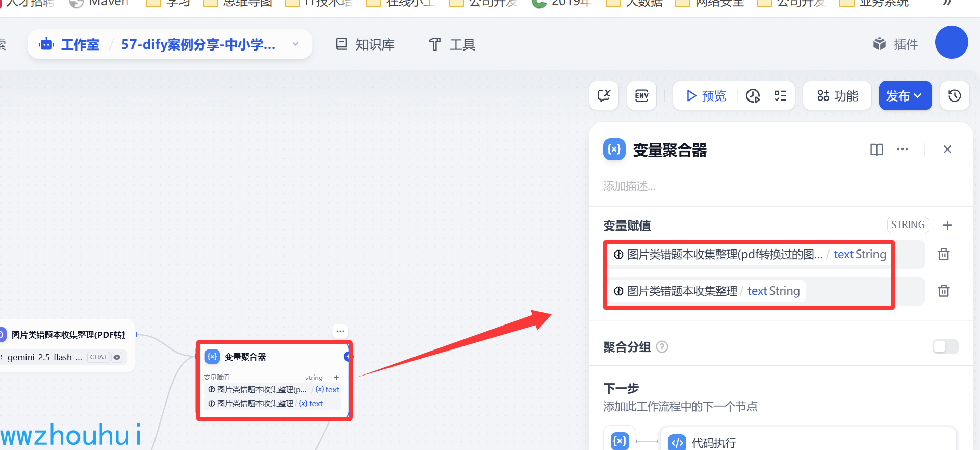
Task: Select the 图片类错题本收集整理 text String row
Action: tap(764, 291)
